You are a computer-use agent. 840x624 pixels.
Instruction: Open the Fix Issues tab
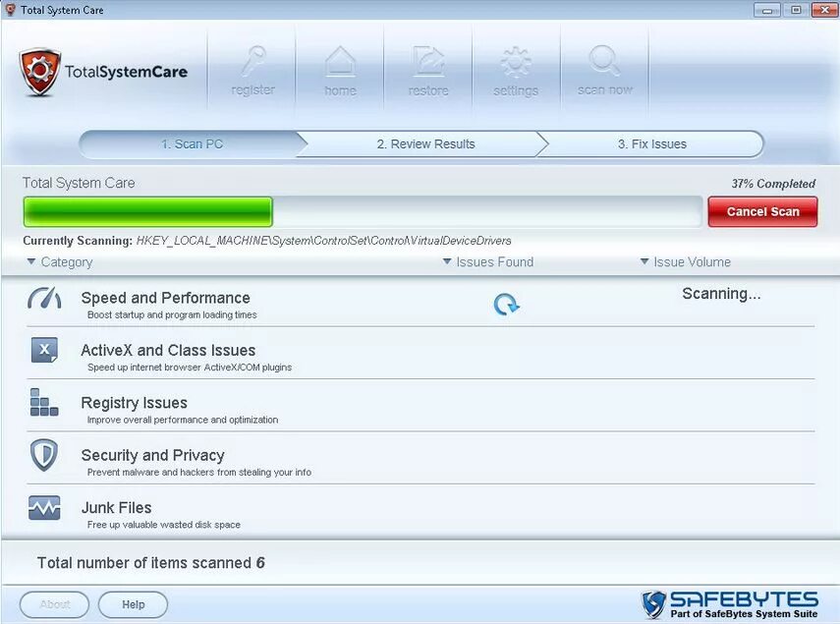pos(651,143)
